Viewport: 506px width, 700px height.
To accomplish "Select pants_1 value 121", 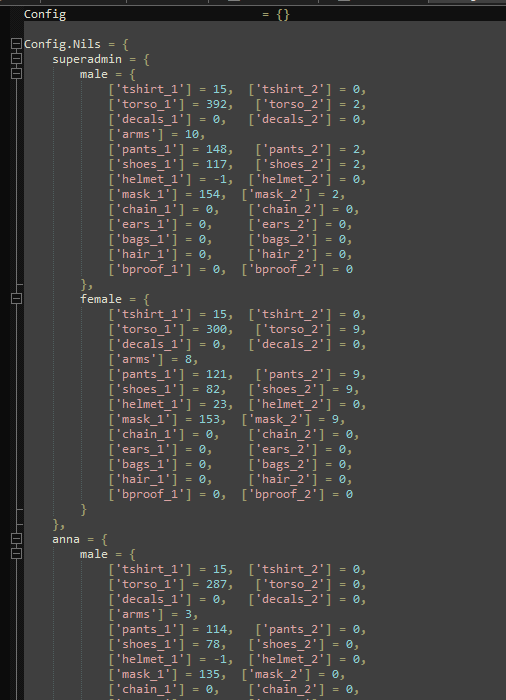I will pyautogui.click(x=216, y=375).
